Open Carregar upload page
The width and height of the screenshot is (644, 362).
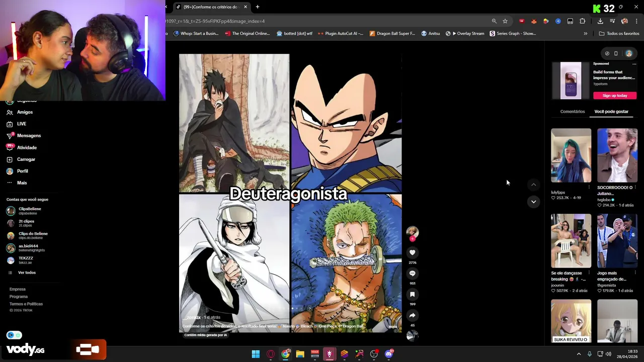coord(21,159)
